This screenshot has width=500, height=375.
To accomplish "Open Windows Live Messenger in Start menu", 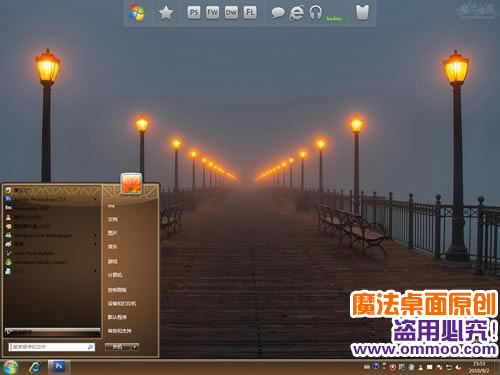I will tap(52, 235).
